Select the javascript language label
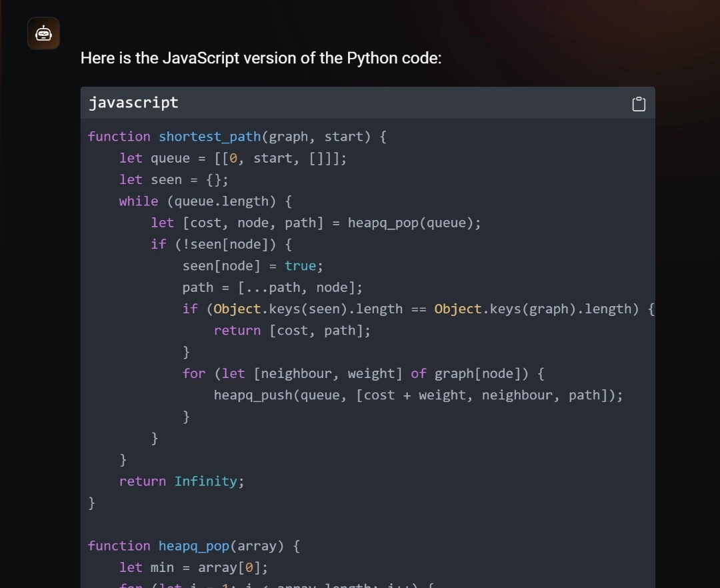This screenshot has width=720, height=588. coord(133,102)
